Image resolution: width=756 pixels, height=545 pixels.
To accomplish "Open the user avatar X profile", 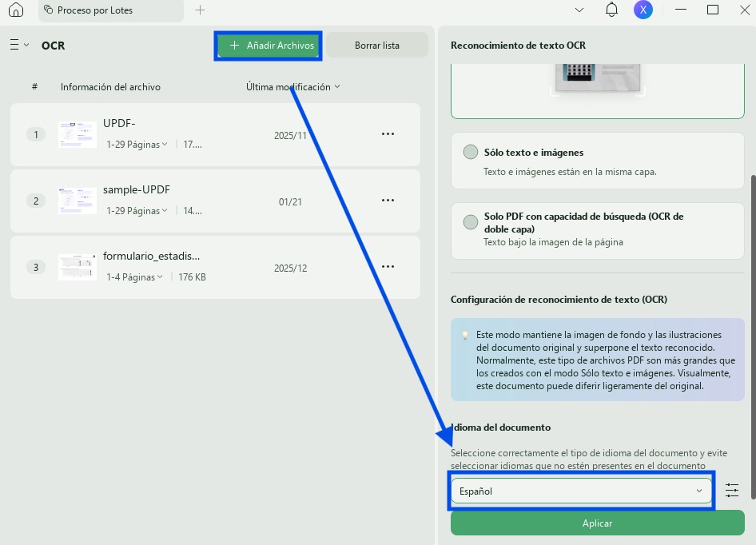I will click(643, 10).
